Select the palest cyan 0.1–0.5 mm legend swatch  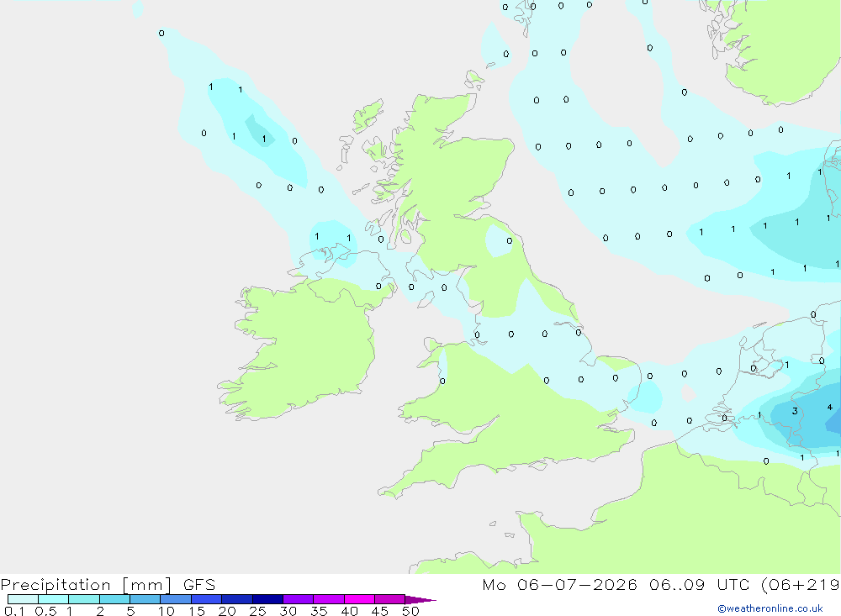click(23, 599)
